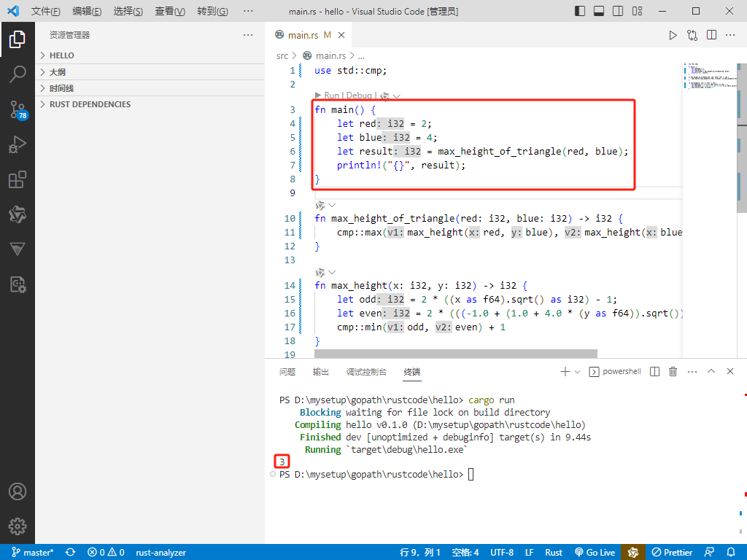Click Synchronize Changes icon in status bar
Image resolution: width=747 pixels, height=560 pixels.
tap(71, 553)
